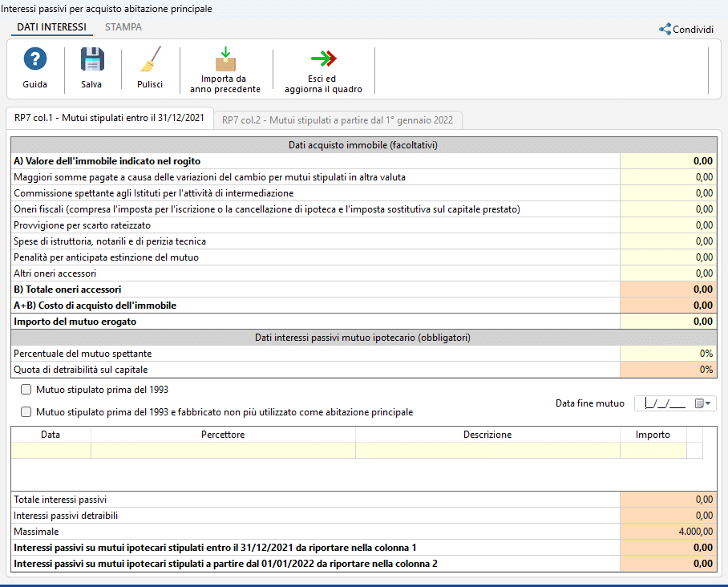The image size is (728, 587).
Task: Click the Percettore cell in first row
Action: pyautogui.click(x=223, y=451)
